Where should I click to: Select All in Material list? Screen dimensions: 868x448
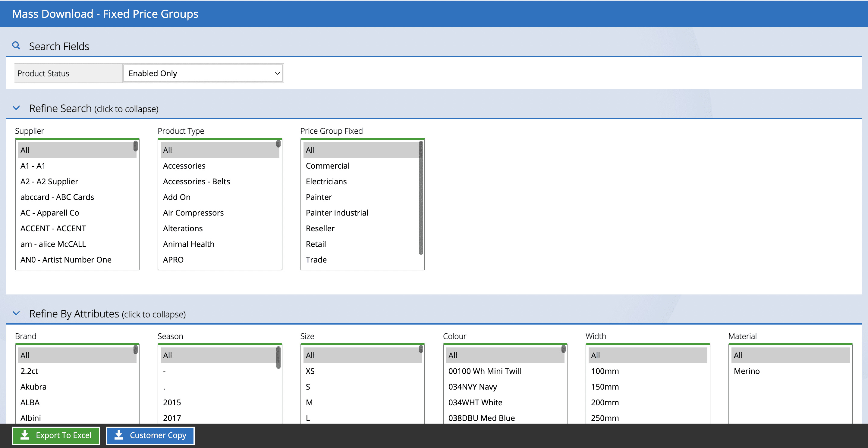pyautogui.click(x=791, y=355)
